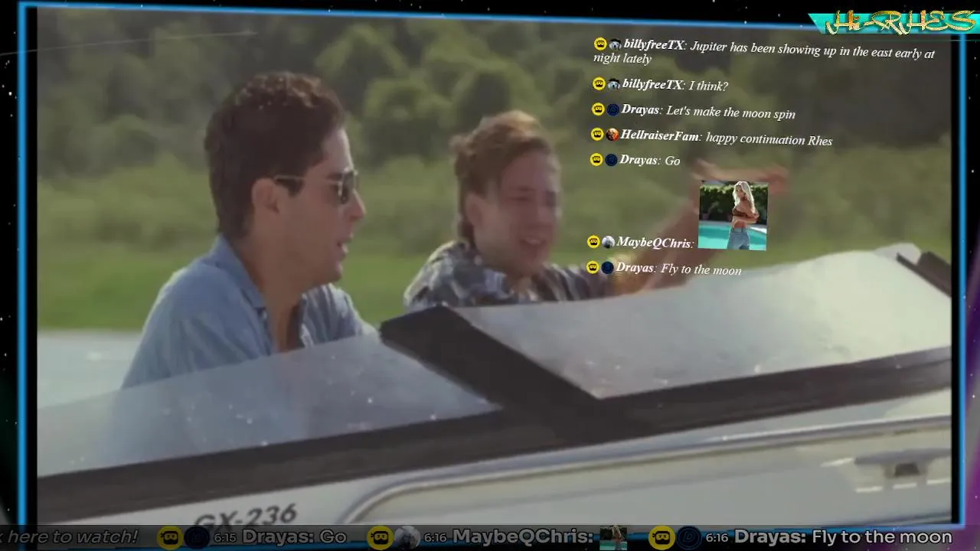980x551 pixels.
Task: Click the message text 'Let's make the moon spin'
Action: click(730, 112)
